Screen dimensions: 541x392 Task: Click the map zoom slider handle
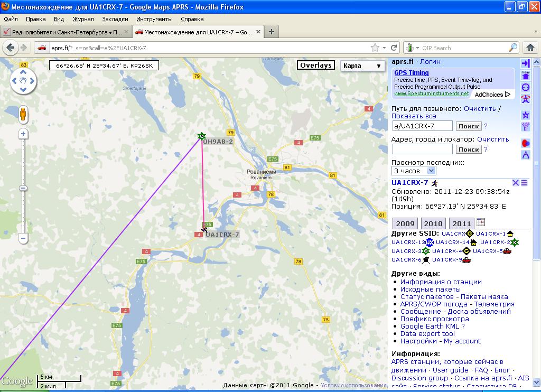click(23, 188)
